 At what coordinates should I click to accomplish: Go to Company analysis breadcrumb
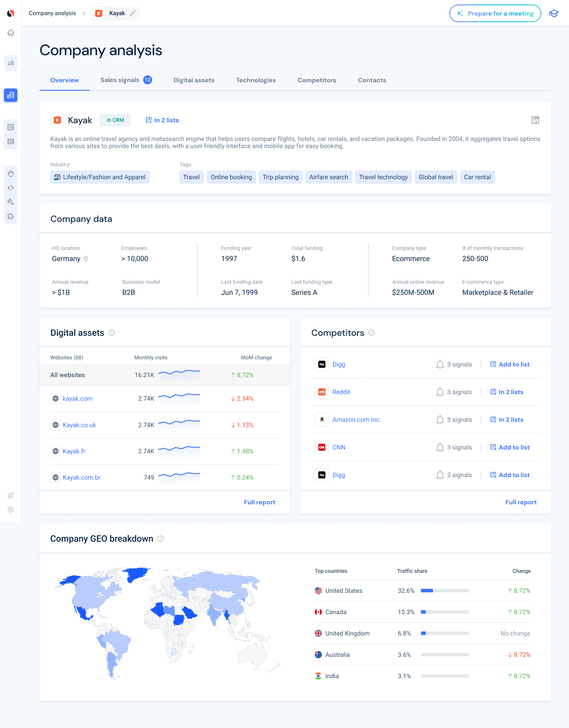[x=52, y=13]
